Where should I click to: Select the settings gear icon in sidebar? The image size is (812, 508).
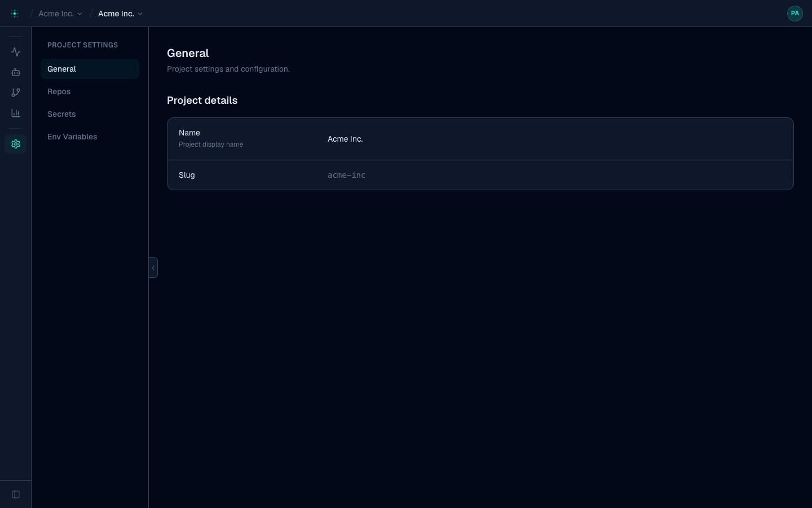[16, 144]
